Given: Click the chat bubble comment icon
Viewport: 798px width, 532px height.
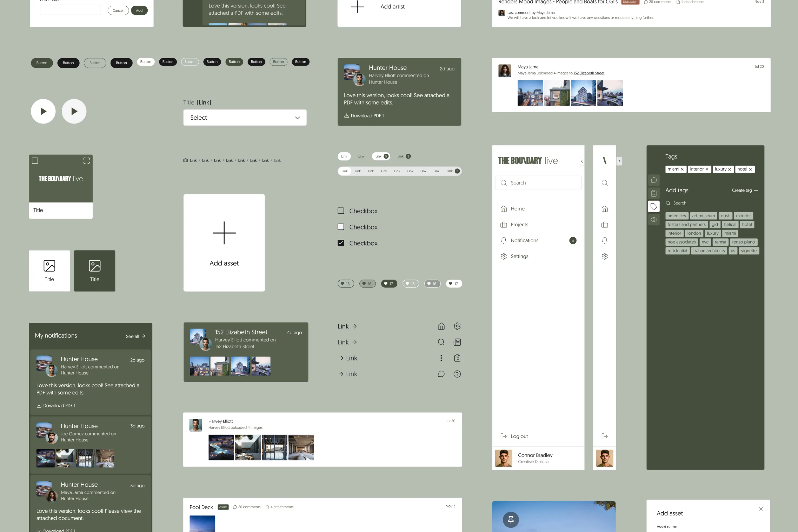Looking at the screenshot, I should [441, 374].
